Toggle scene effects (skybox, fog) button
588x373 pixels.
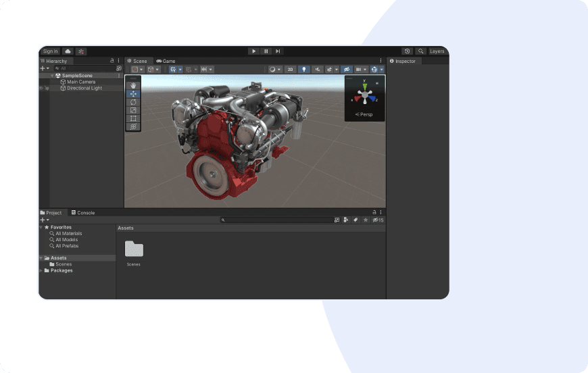329,70
